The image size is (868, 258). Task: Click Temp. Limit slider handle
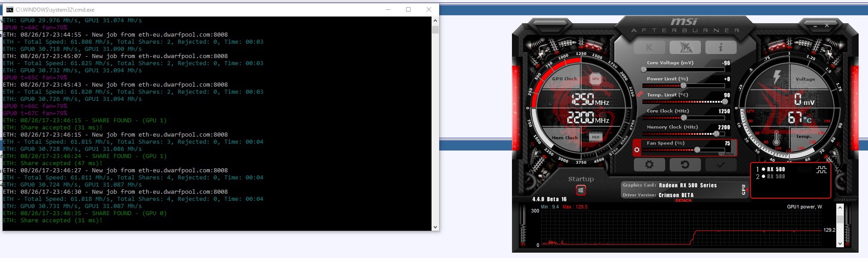[725, 102]
